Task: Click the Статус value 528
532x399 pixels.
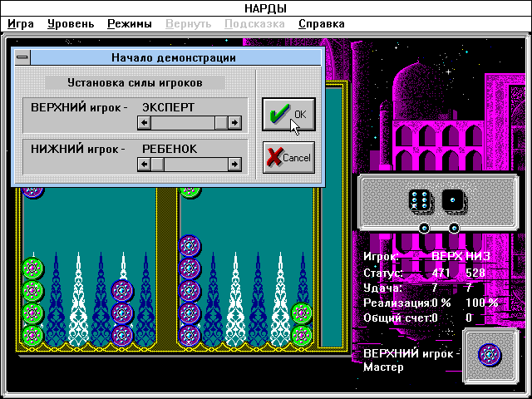Action: click(x=475, y=273)
